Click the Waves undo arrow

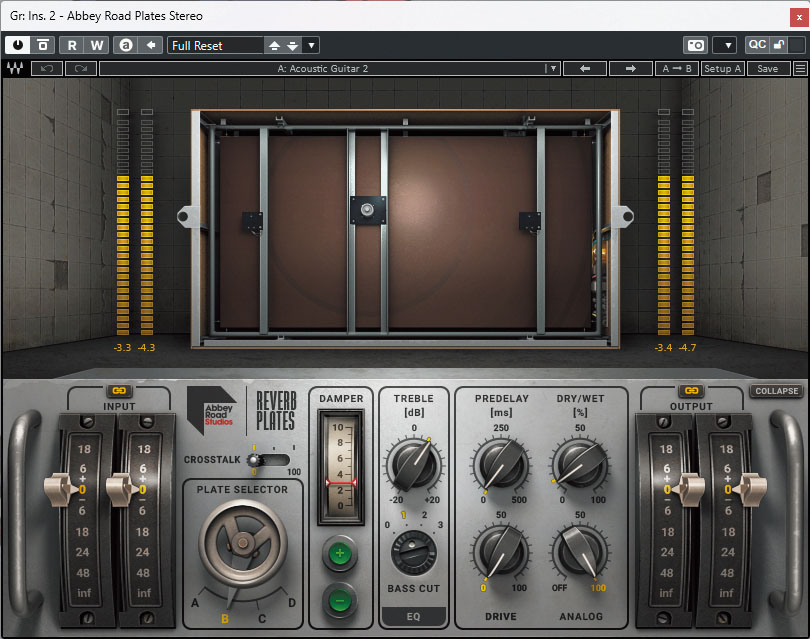[x=47, y=69]
